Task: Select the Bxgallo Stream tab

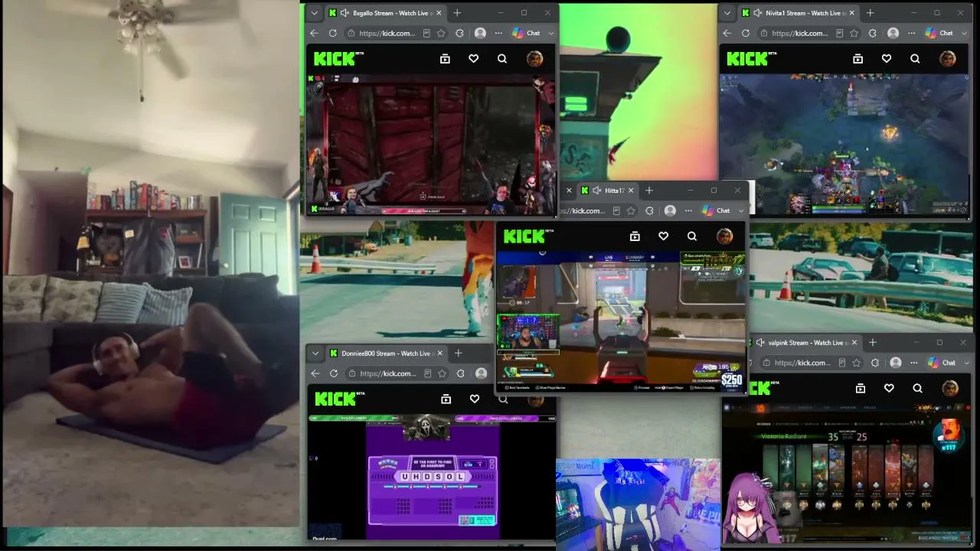Action: point(385,13)
